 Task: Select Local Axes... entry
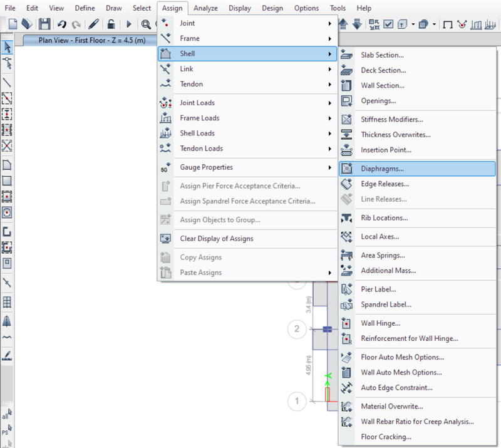(x=380, y=237)
